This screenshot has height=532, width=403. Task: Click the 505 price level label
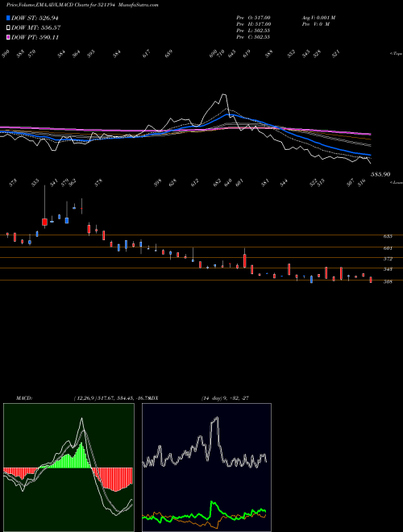click(x=388, y=281)
